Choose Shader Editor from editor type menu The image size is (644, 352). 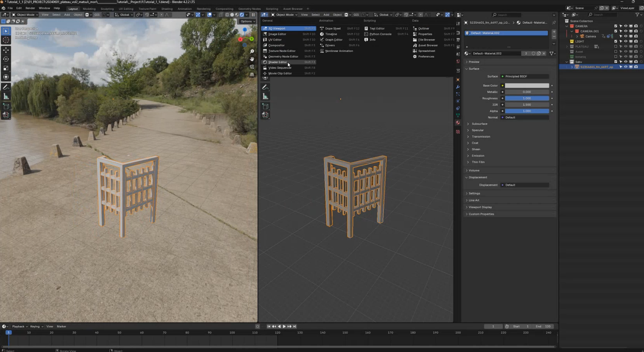pos(278,62)
